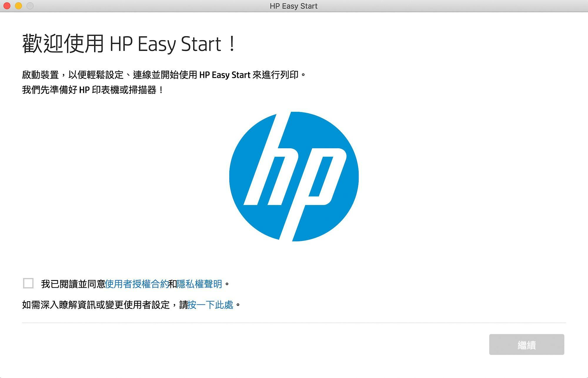Open the 隱私權聲明 link
The image size is (588, 378).
[199, 284]
